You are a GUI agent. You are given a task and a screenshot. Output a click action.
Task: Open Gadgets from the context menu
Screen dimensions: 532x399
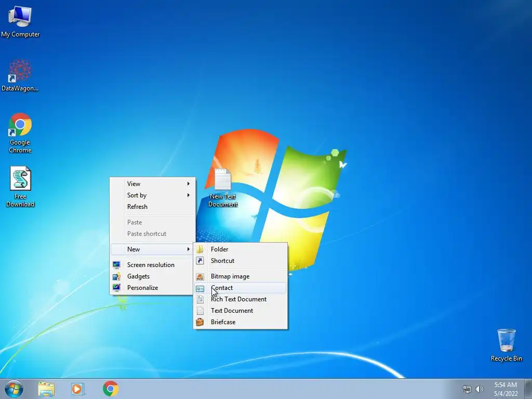(x=153, y=276)
